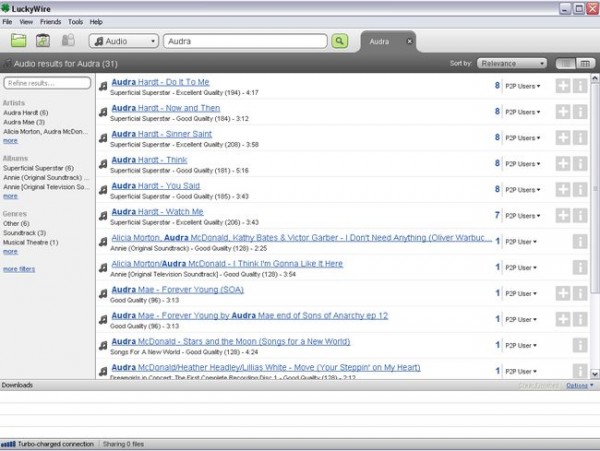The height and width of the screenshot is (451, 600).
Task: Open the library folder icon in toolbar
Action: click(18, 41)
